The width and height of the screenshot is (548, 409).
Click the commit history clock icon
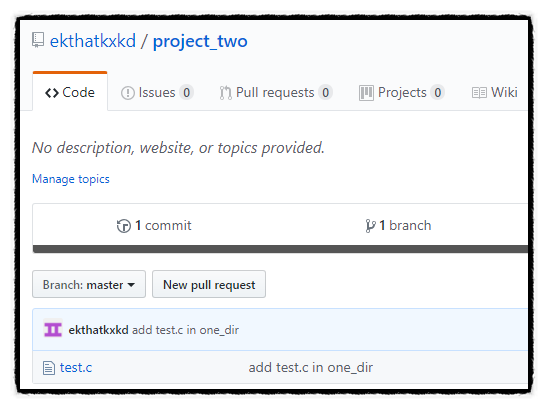[124, 226]
